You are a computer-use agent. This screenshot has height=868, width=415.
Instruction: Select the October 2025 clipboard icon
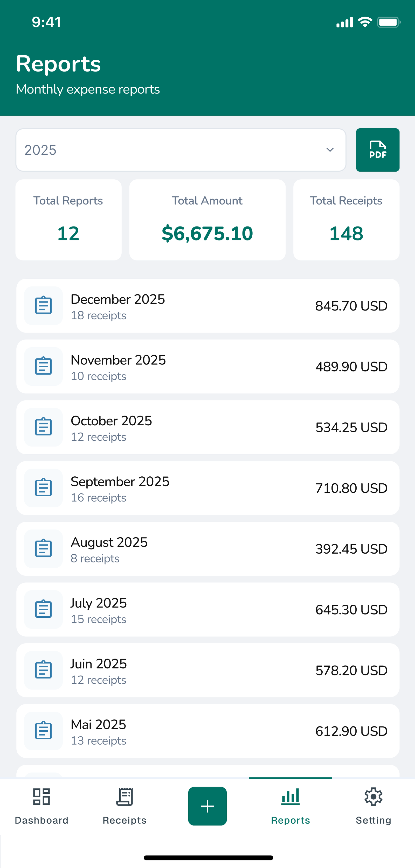44,427
